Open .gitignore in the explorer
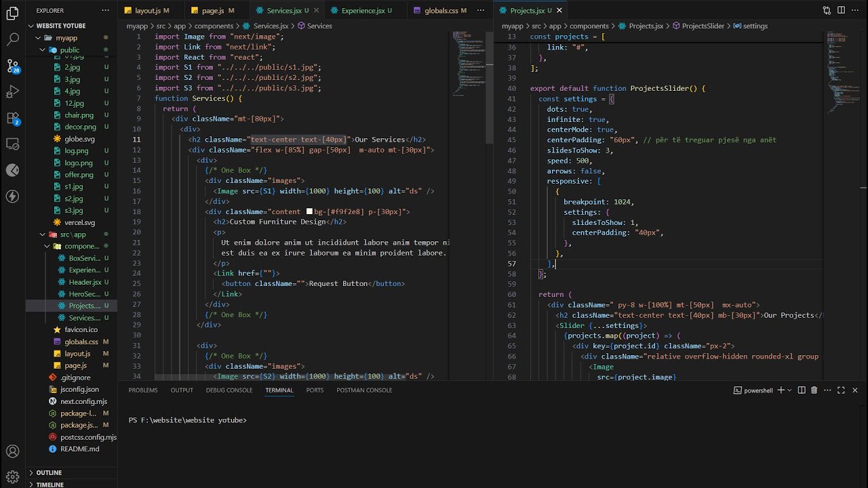The width and height of the screenshot is (868, 488). (75, 378)
